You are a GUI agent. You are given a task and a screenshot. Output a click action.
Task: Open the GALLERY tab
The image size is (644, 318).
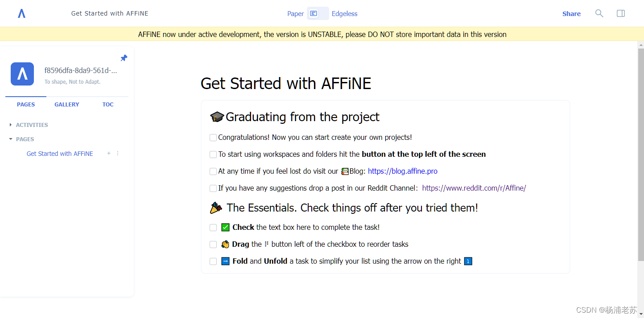[x=67, y=105]
